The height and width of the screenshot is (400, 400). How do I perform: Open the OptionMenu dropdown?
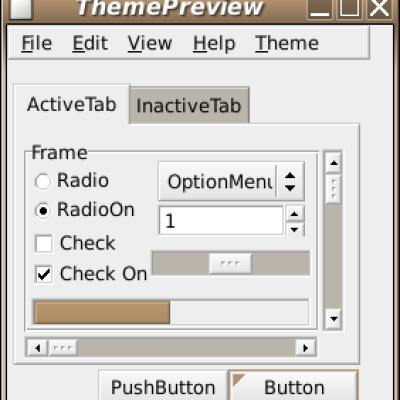point(231,182)
